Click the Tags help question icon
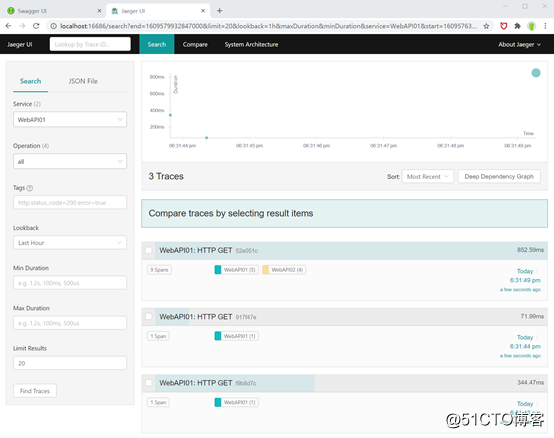The width and height of the screenshot is (554, 438). coord(30,188)
